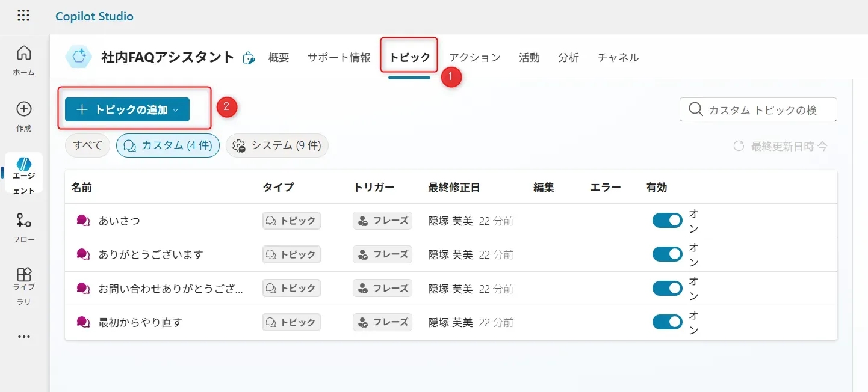This screenshot has width=868, height=392.
Task: Click the more options ellipsis in sidebar
Action: [x=24, y=337]
